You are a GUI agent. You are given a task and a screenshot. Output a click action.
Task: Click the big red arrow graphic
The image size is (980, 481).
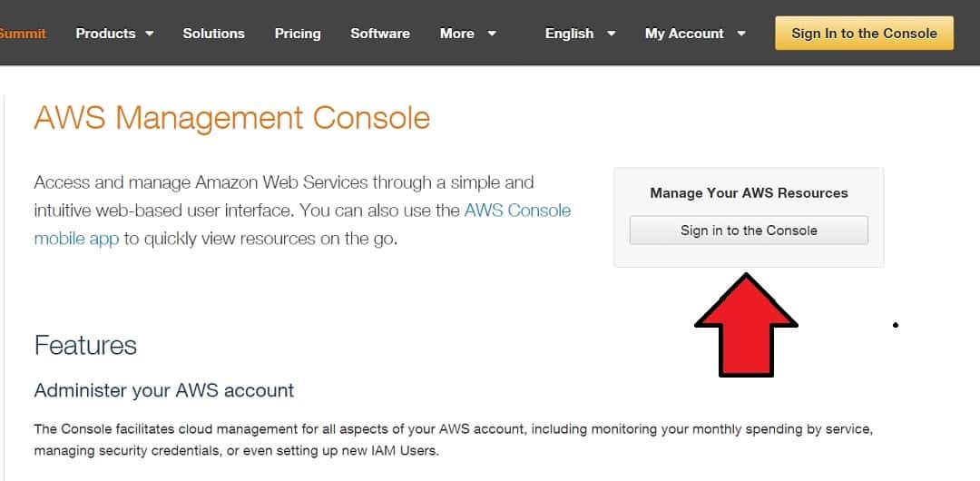coord(746,325)
